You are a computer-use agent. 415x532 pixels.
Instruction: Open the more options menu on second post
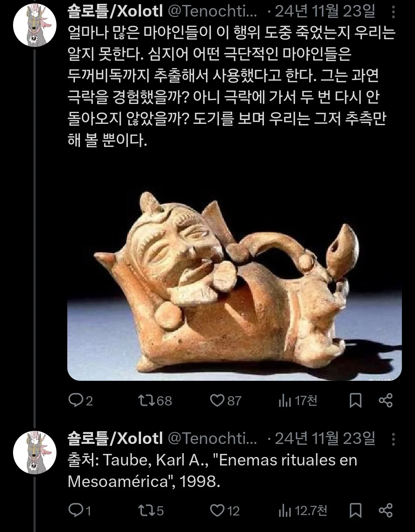click(393, 439)
